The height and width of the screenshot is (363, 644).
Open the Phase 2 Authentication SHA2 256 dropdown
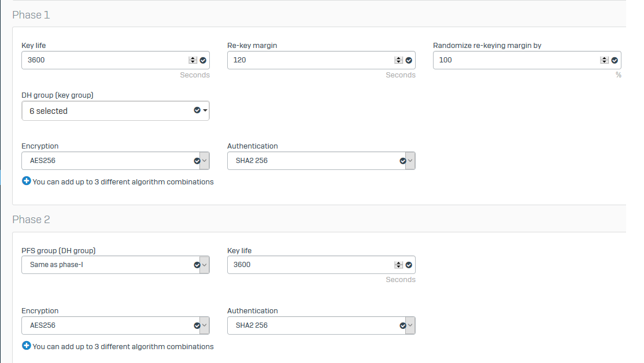point(321,325)
